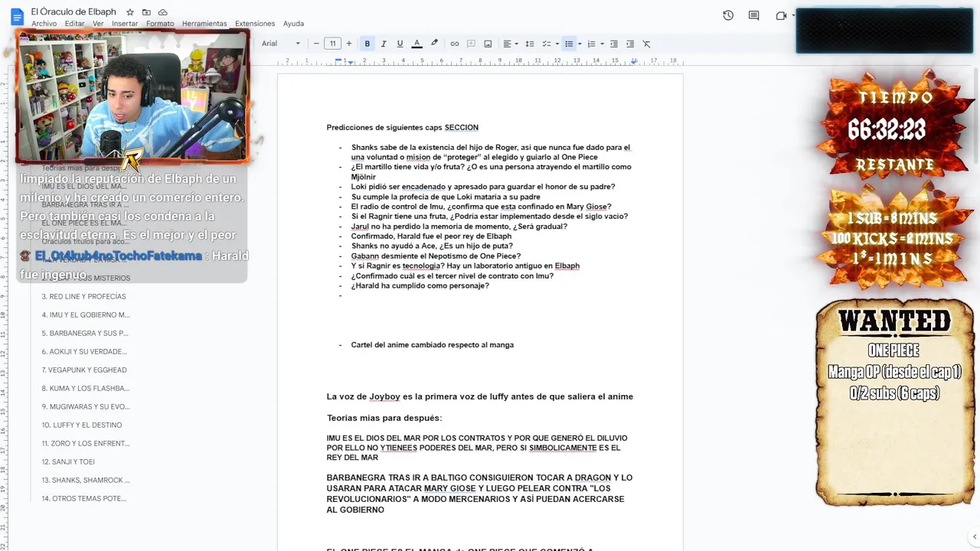Screen dimensions: 980x551
Task: Go to outline item OTROS TEMAS POTE...
Action: pyautogui.click(x=84, y=498)
